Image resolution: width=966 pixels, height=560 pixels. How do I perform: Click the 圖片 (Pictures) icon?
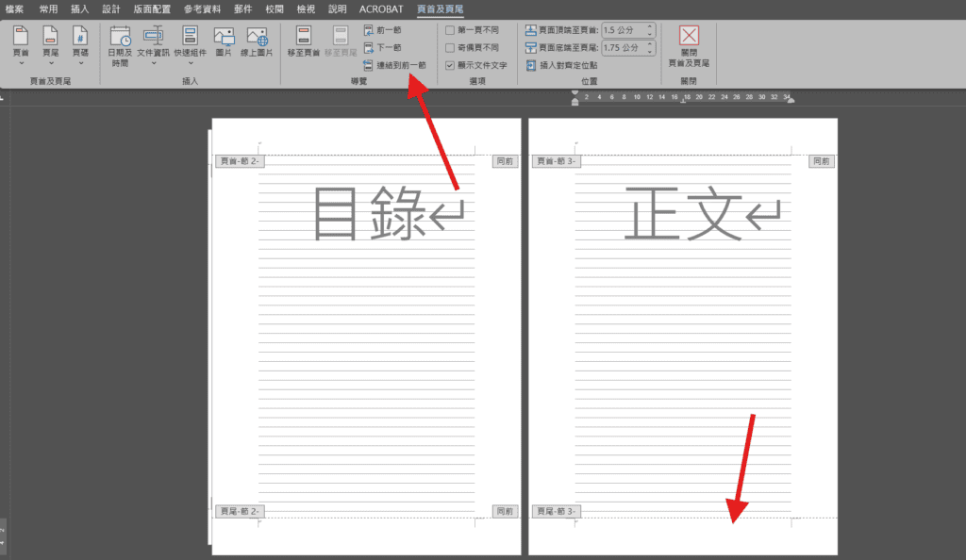click(x=224, y=42)
